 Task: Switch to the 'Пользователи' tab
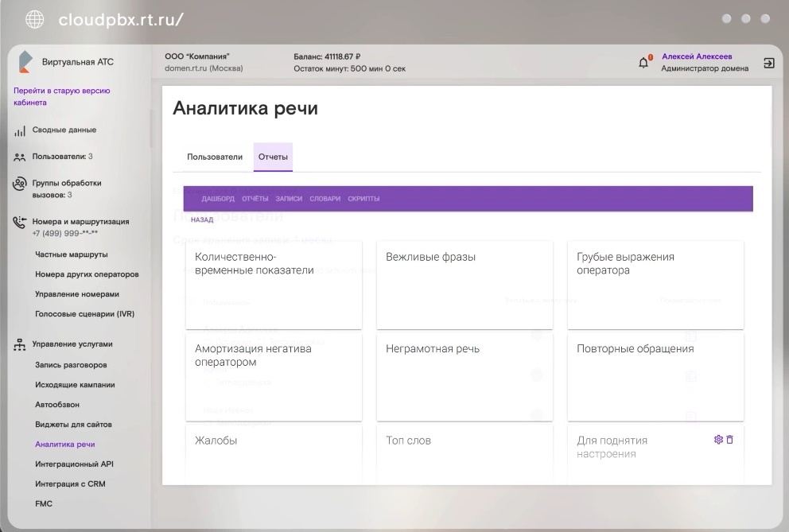[215, 157]
